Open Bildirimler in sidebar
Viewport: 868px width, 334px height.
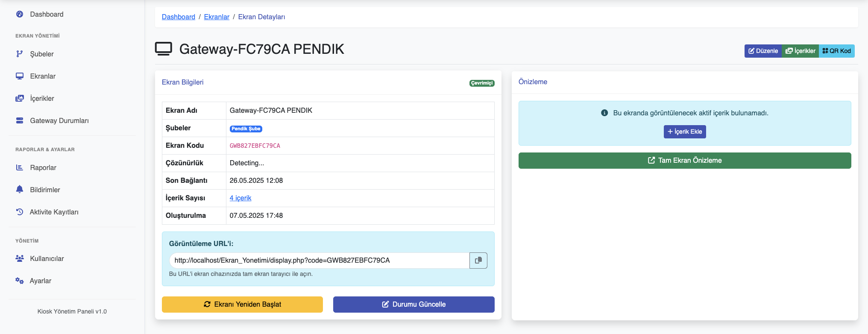[45, 190]
